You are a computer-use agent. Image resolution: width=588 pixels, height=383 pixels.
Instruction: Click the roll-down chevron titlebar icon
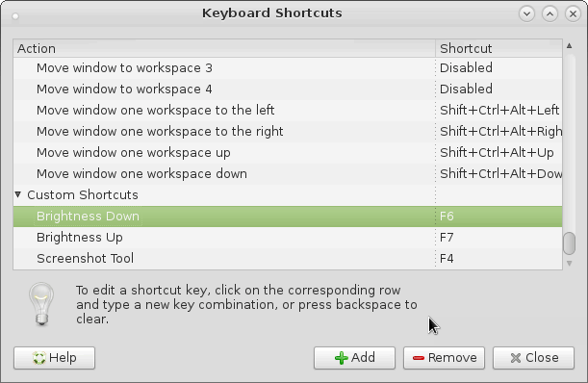coord(526,13)
